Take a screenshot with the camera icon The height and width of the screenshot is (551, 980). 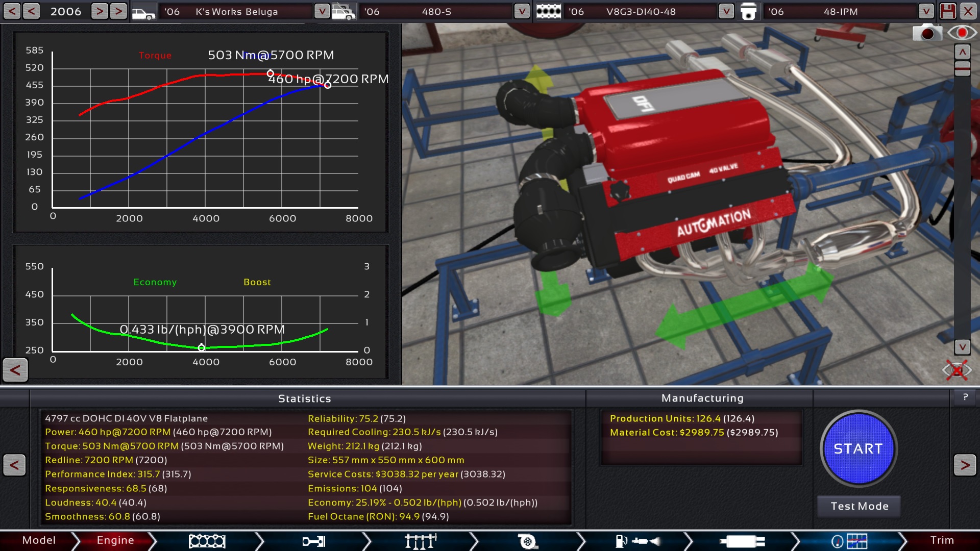(x=927, y=33)
